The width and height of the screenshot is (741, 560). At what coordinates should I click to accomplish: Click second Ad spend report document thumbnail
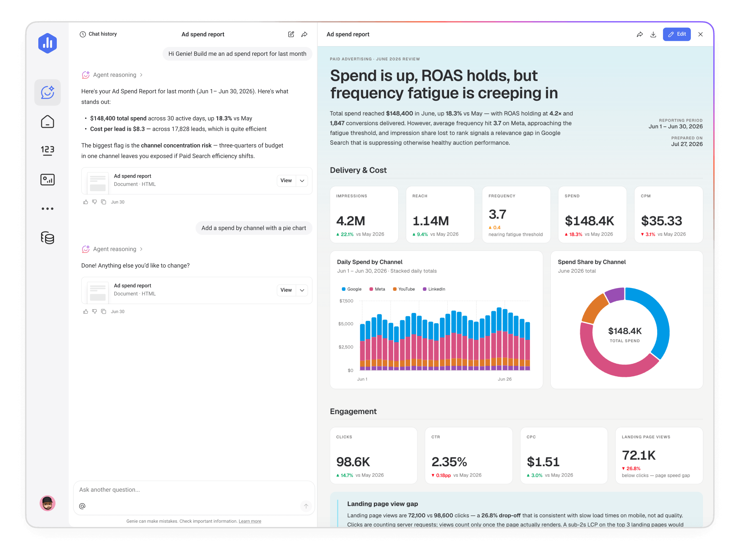click(x=98, y=292)
